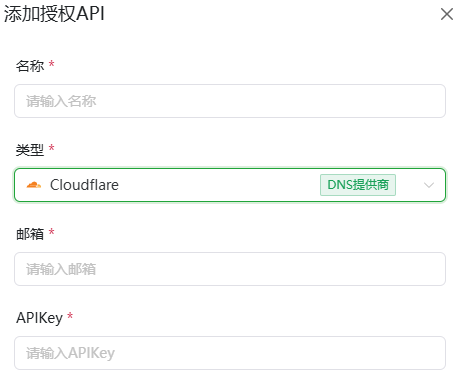Click the 请输入APIKey placeholder text
The height and width of the screenshot is (375, 463).
[70, 353]
